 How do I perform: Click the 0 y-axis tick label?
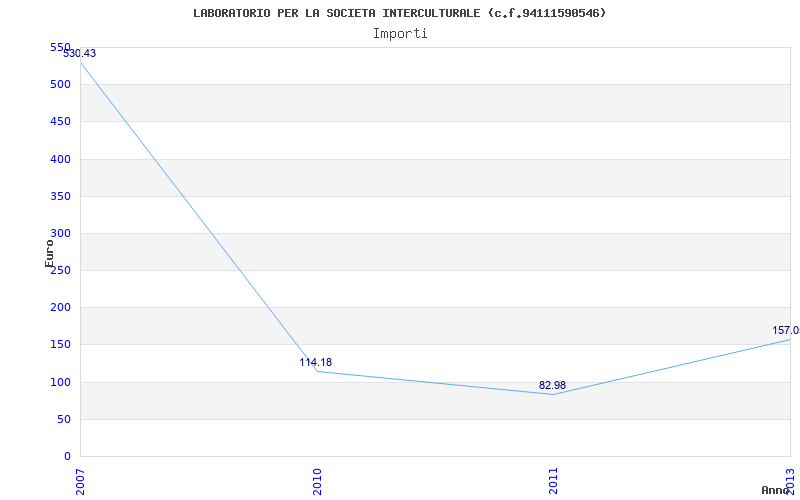(67, 456)
